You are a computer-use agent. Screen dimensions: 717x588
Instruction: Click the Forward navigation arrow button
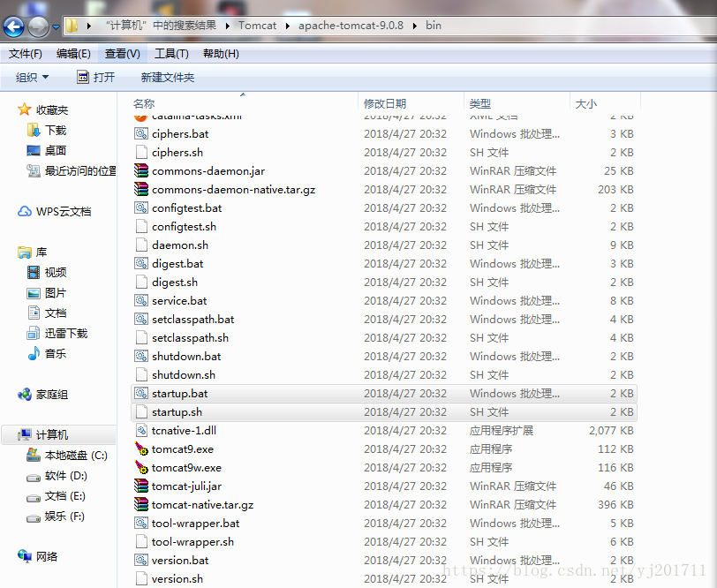coord(39,27)
